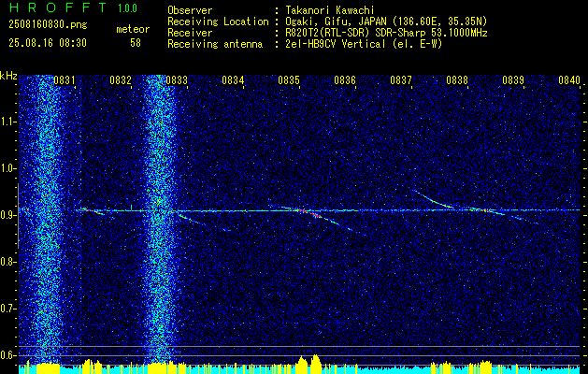Click the Observer field label
The width and height of the screenshot is (588, 374).
click(x=190, y=10)
